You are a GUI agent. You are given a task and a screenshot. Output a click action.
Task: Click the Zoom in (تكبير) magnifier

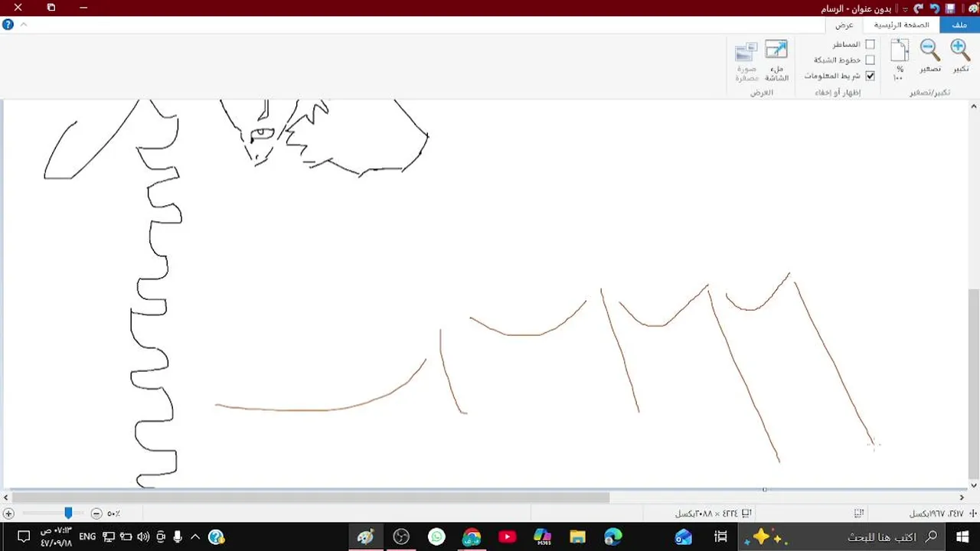click(x=960, y=51)
